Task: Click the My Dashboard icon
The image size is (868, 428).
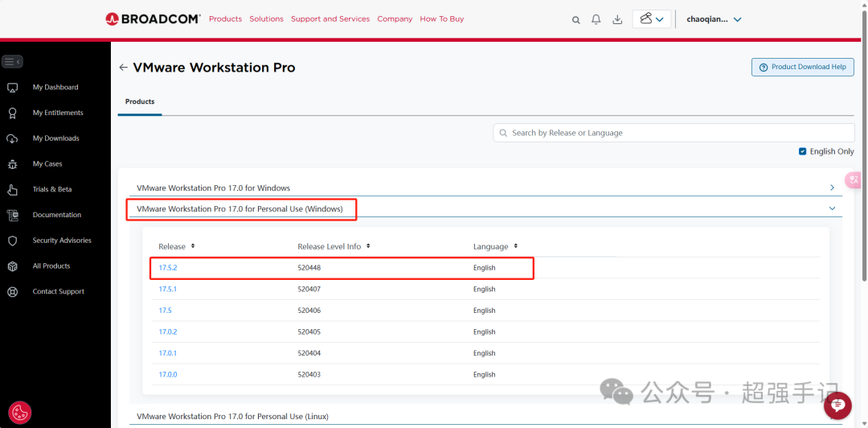Action: 12,88
